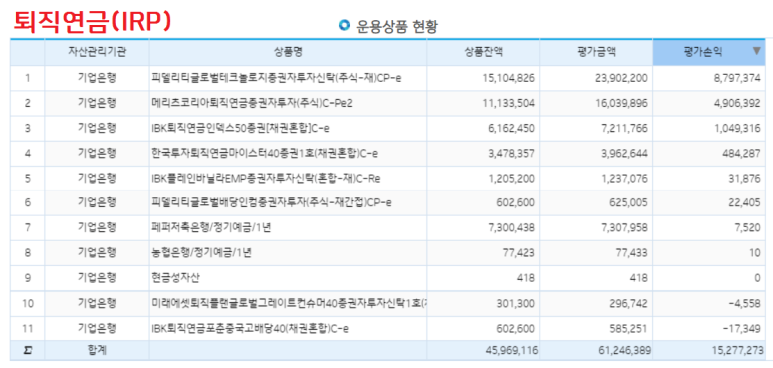Click total valuation 61,246,389
Screen dimensions: 773x368
pyautogui.click(x=625, y=351)
